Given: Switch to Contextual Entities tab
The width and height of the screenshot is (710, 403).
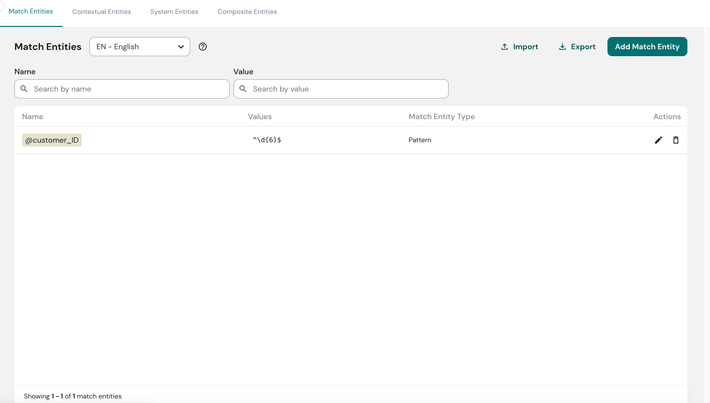Looking at the screenshot, I should [101, 12].
